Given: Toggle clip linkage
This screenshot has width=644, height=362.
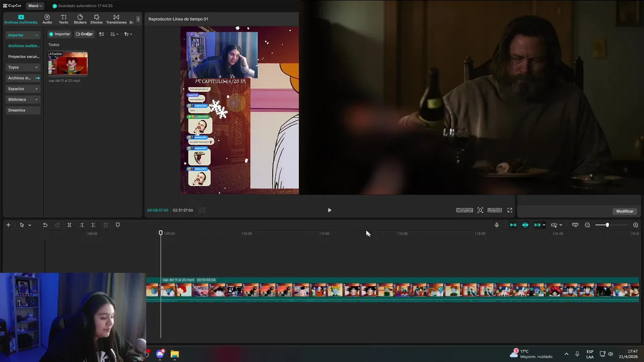Looking at the screenshot, I should pos(537,225).
